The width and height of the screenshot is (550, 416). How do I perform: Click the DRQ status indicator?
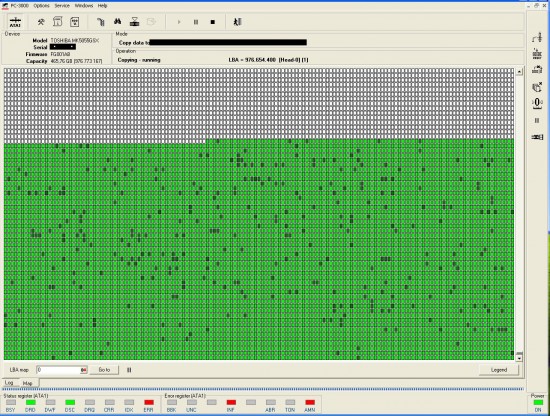coord(89,402)
